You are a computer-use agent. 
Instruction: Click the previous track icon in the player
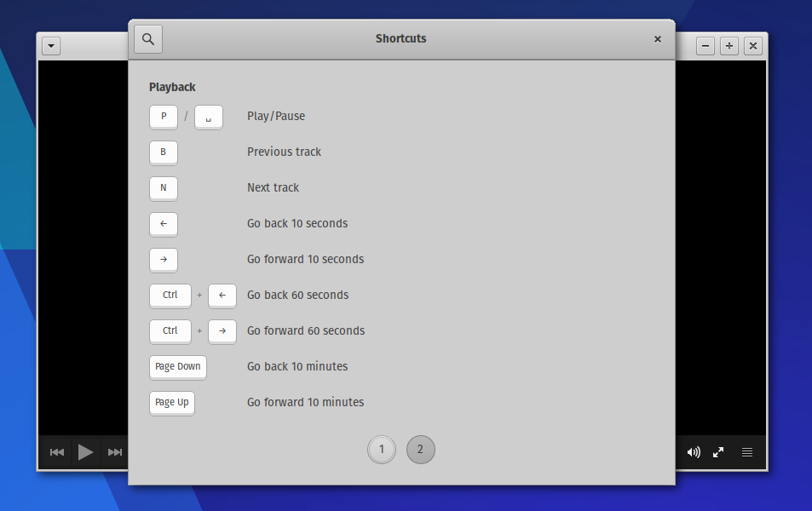(x=56, y=452)
